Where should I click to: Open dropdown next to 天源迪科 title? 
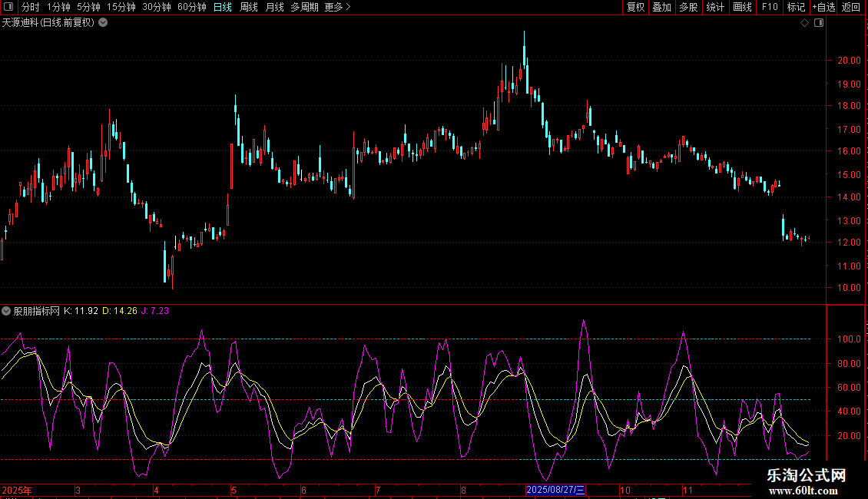pyautogui.click(x=103, y=23)
